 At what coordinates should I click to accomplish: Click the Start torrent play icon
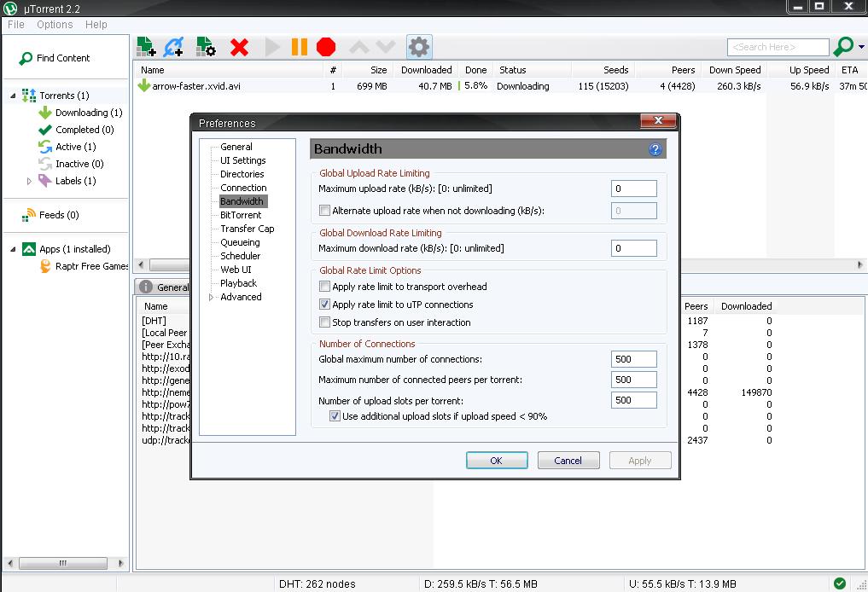(272, 47)
